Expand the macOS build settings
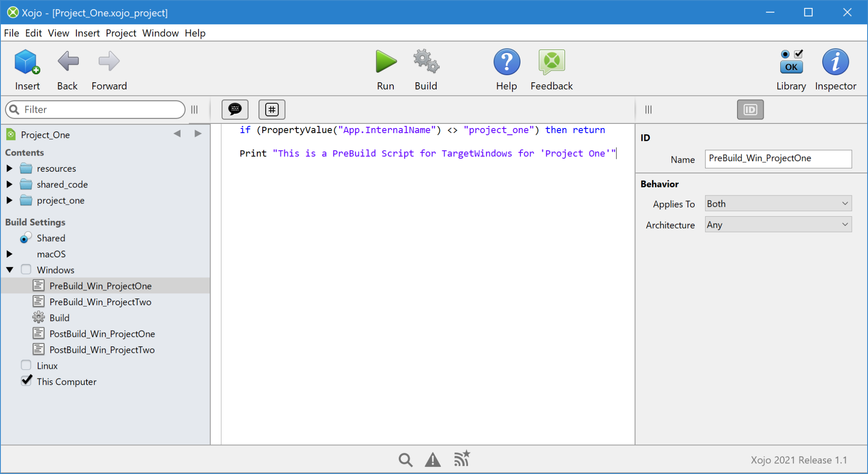The width and height of the screenshot is (868, 474). click(x=9, y=254)
